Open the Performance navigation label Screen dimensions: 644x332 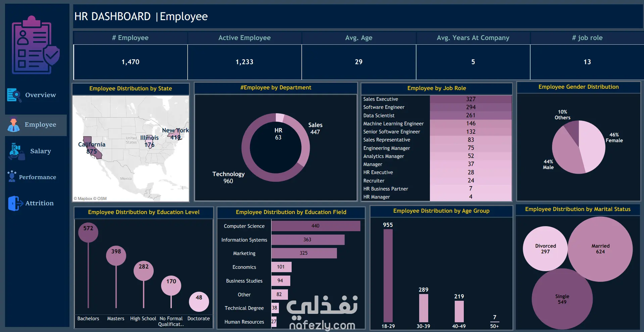38,177
